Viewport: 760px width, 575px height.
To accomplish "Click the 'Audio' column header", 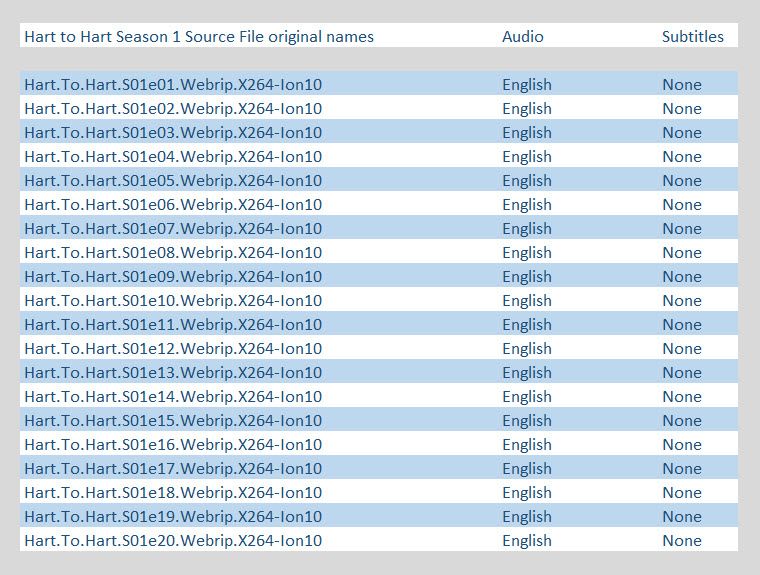I will point(522,36).
